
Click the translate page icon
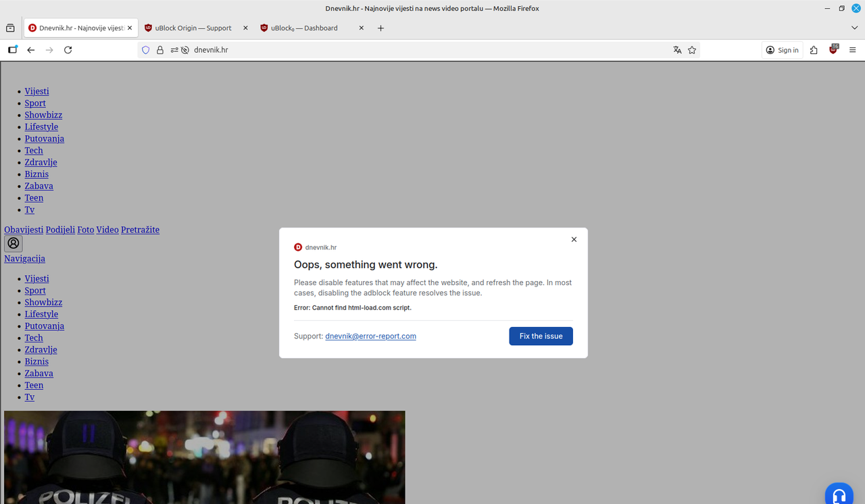[677, 50]
